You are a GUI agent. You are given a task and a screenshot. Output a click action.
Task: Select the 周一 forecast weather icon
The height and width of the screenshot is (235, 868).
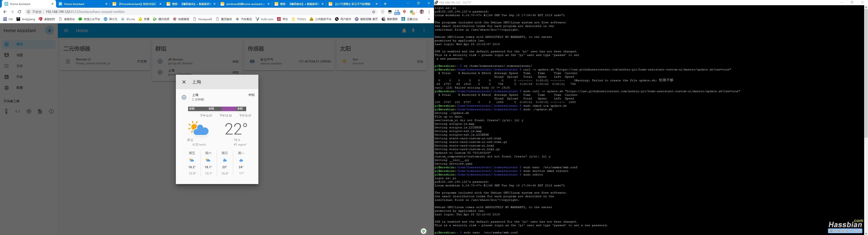[x=241, y=160]
